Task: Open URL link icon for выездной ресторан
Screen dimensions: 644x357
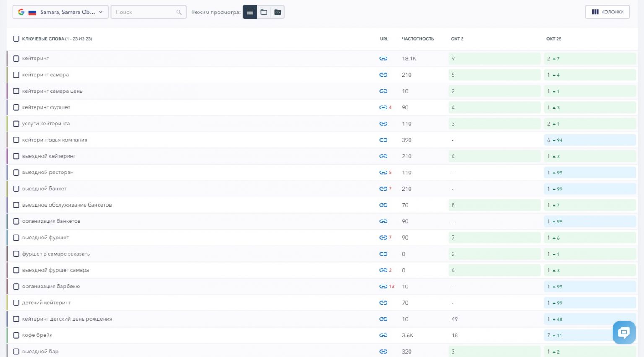Action: tap(383, 173)
